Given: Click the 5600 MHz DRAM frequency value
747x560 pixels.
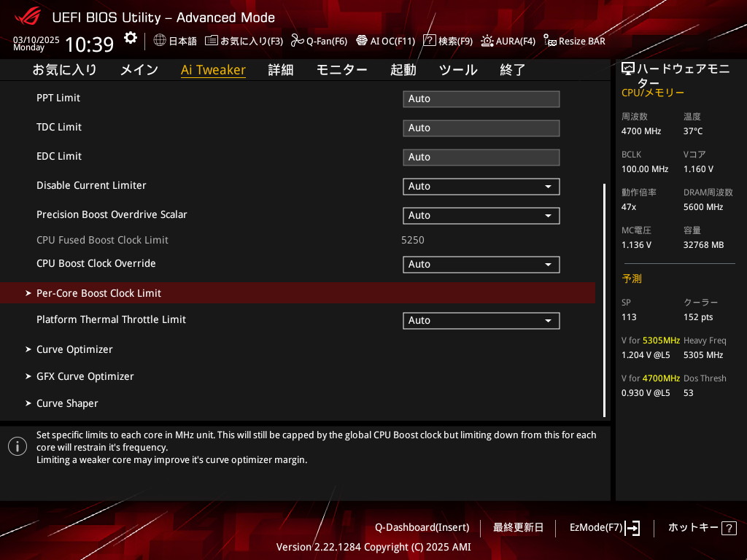Looking at the screenshot, I should [x=703, y=207].
